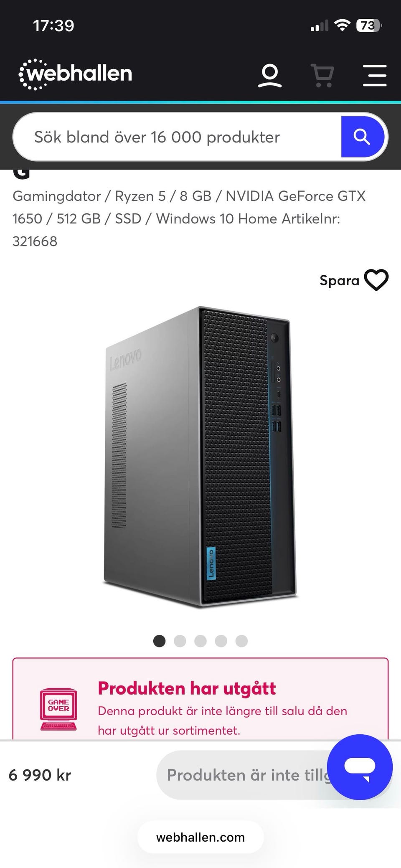This screenshot has width=401, height=868.
Task: Tap the webhallen.com address pill
Action: (x=200, y=837)
